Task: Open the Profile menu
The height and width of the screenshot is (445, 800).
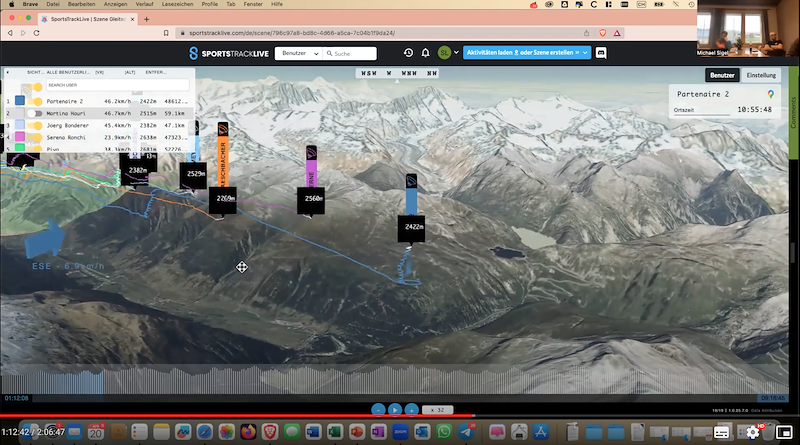Action: point(210,4)
